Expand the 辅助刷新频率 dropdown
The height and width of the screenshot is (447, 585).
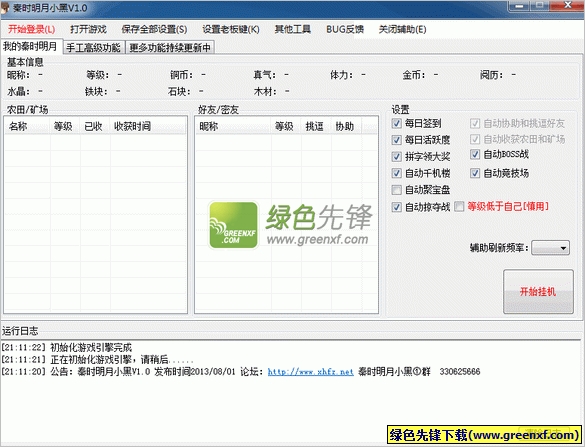coord(550,248)
